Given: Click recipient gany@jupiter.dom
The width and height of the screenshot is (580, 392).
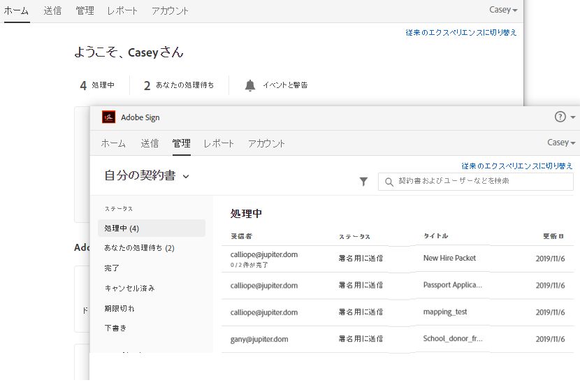Looking at the screenshot, I should (x=259, y=339).
